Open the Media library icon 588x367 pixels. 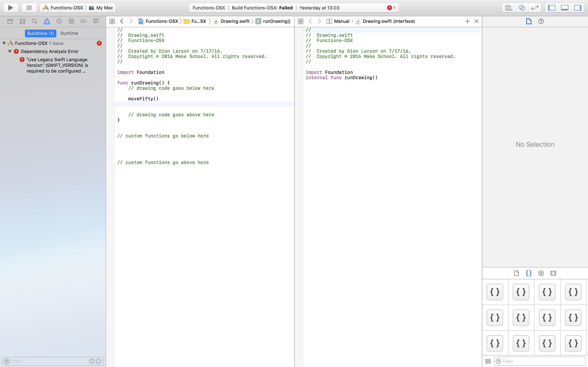553,273
